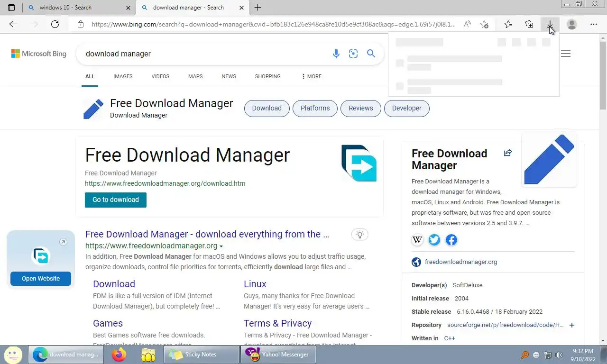Open the sourceforge.net repository link
This screenshot has height=364, width=607.
pos(506,325)
